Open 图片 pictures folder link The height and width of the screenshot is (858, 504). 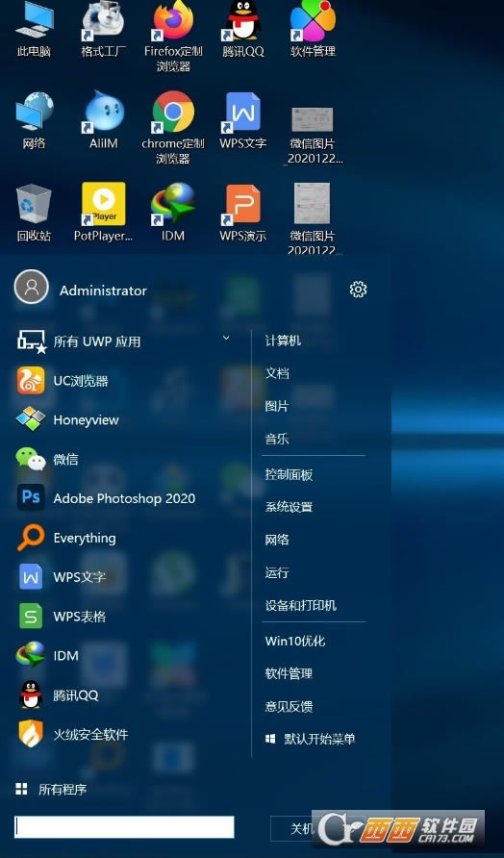click(x=277, y=407)
